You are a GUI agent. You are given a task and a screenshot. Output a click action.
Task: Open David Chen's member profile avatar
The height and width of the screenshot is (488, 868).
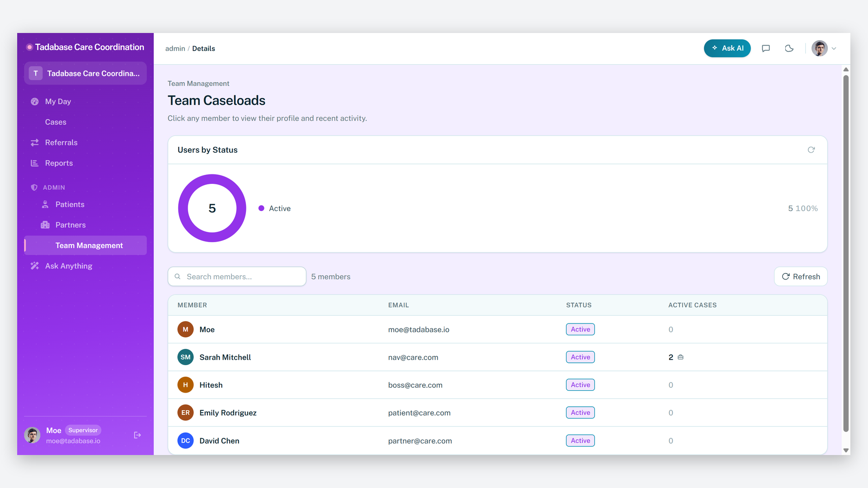pos(185,441)
